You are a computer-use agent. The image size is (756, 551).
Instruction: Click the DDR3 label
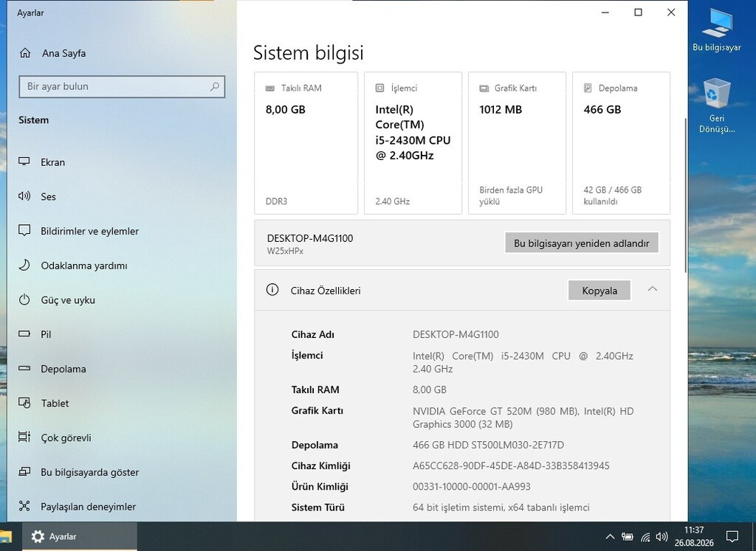[x=276, y=201]
